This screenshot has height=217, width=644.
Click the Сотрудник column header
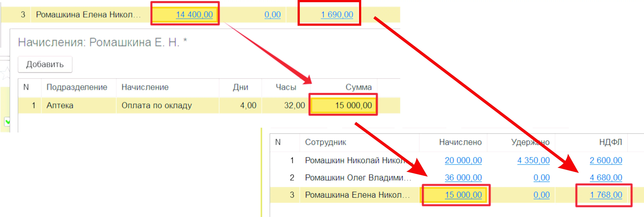[325, 142]
